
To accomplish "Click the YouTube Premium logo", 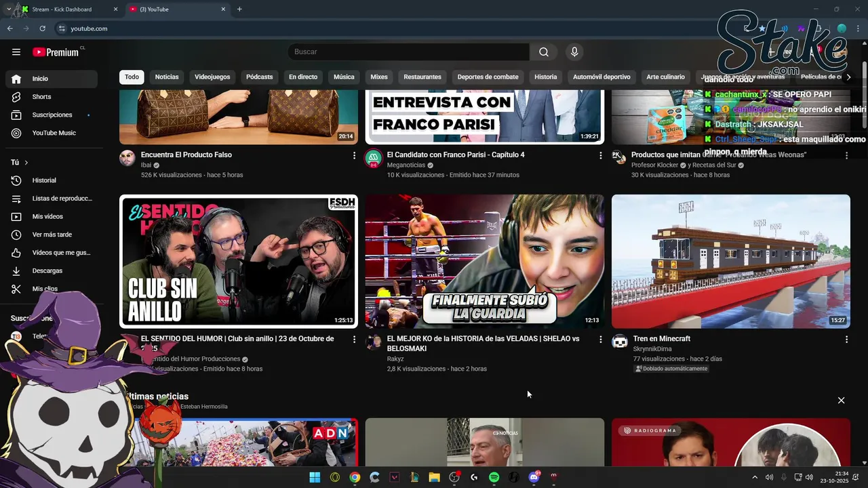I will point(56,52).
